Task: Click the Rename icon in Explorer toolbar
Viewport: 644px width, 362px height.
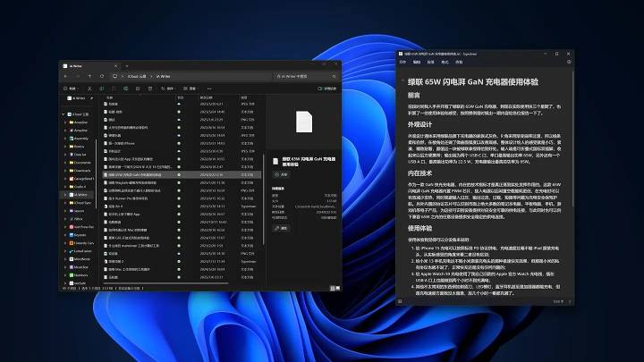Action: 126,88
